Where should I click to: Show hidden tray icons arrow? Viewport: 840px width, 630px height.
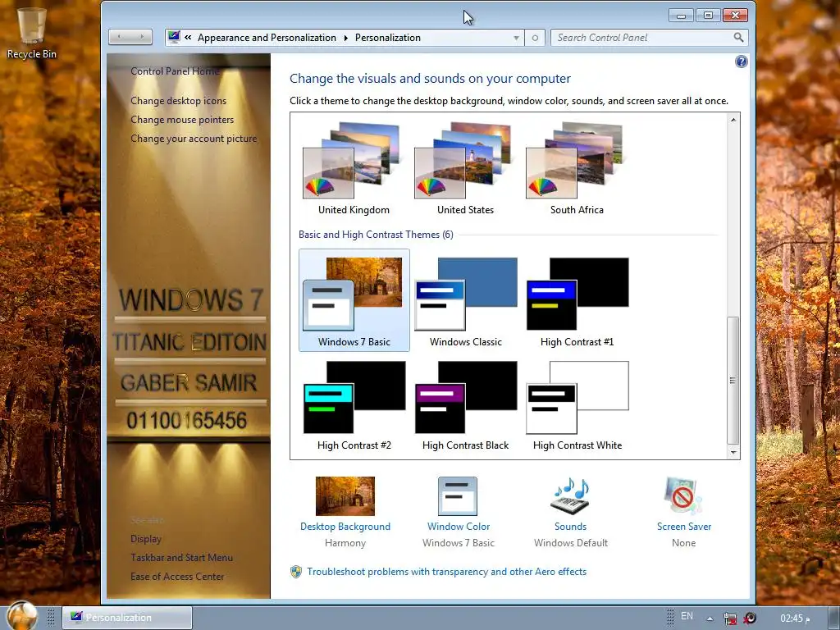[x=710, y=619]
